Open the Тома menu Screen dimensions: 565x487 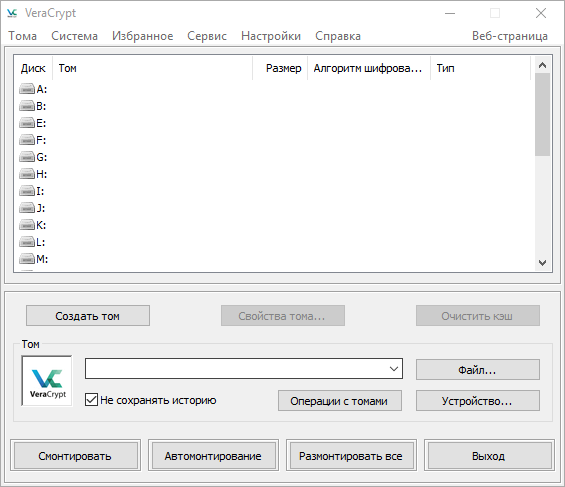23,36
